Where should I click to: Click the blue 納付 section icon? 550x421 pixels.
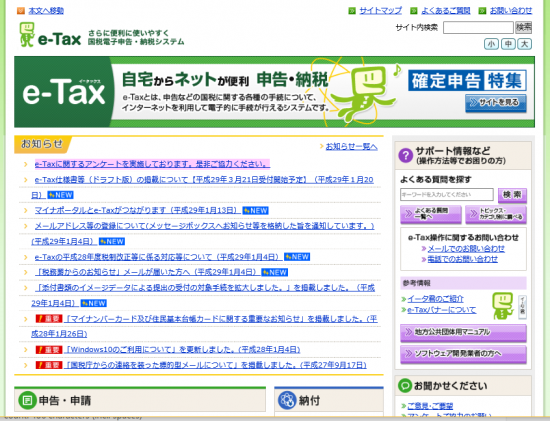point(287,400)
